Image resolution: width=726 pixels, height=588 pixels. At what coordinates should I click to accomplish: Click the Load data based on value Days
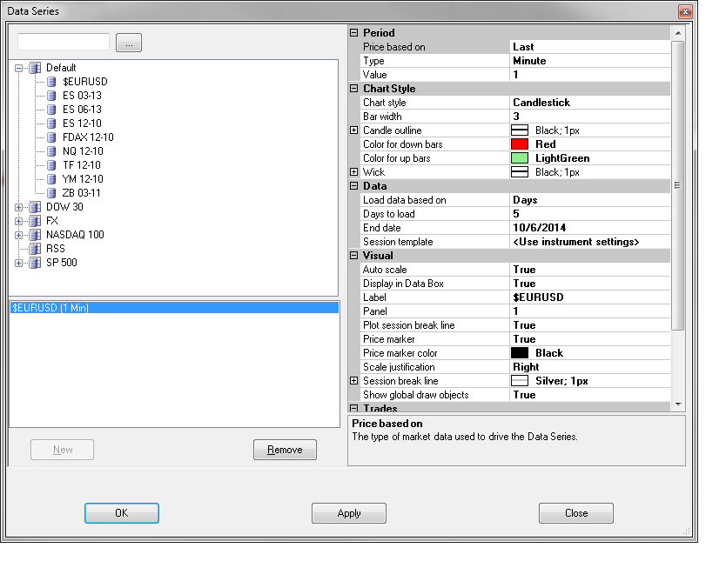point(525,200)
